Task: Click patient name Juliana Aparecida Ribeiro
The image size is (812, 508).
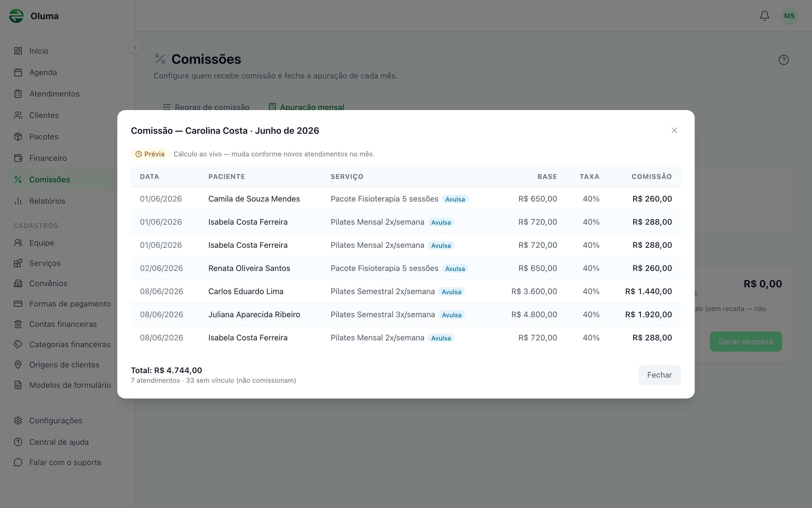Action: [254, 315]
